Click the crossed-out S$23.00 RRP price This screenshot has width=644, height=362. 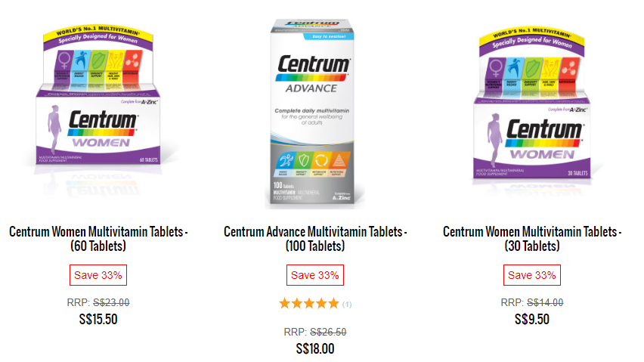pos(111,302)
